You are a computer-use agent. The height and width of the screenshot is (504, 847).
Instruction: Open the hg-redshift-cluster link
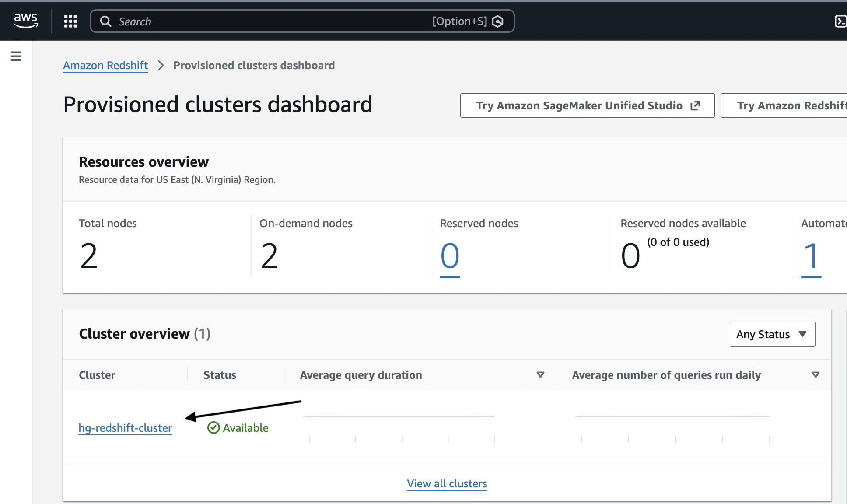(x=125, y=427)
